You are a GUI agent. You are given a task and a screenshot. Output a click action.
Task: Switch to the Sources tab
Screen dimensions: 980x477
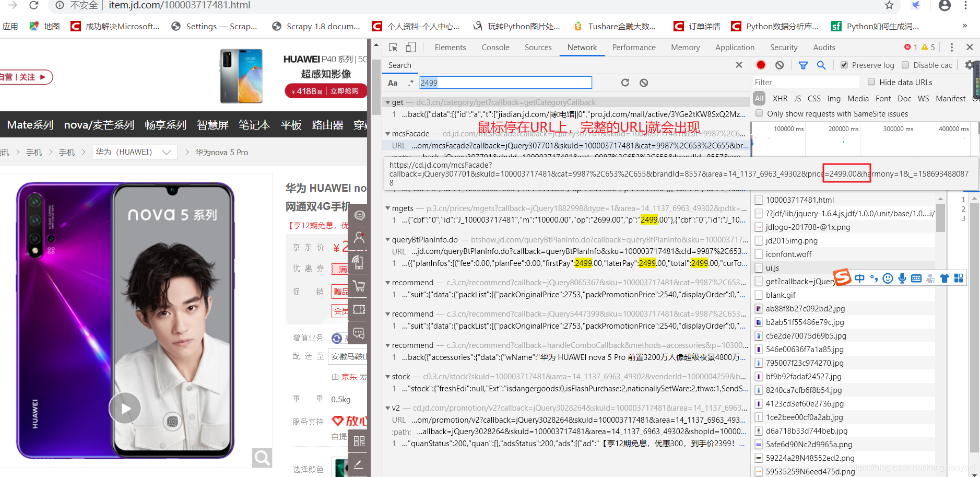click(538, 48)
